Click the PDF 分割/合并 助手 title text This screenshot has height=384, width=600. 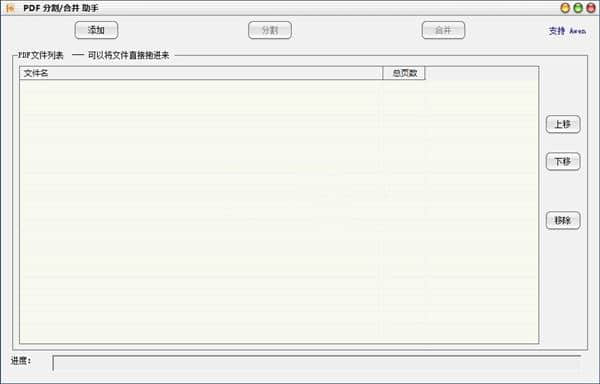[60, 8]
